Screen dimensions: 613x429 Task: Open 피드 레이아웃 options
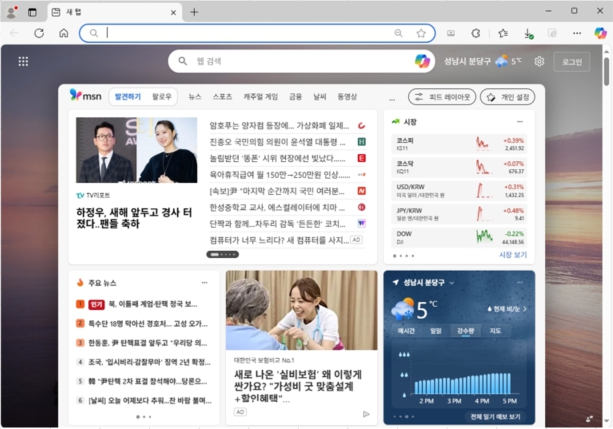pos(442,97)
